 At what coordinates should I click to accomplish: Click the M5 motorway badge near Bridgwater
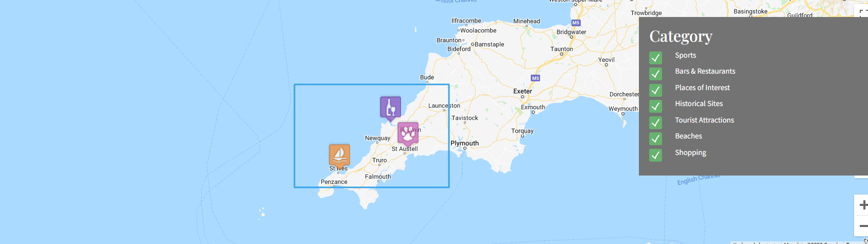coord(576,23)
